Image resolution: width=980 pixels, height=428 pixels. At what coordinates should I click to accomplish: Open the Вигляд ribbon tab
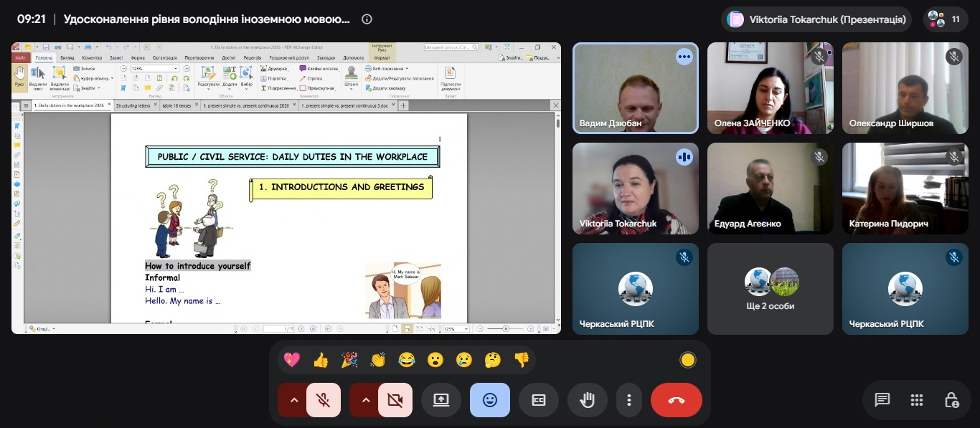67,57
